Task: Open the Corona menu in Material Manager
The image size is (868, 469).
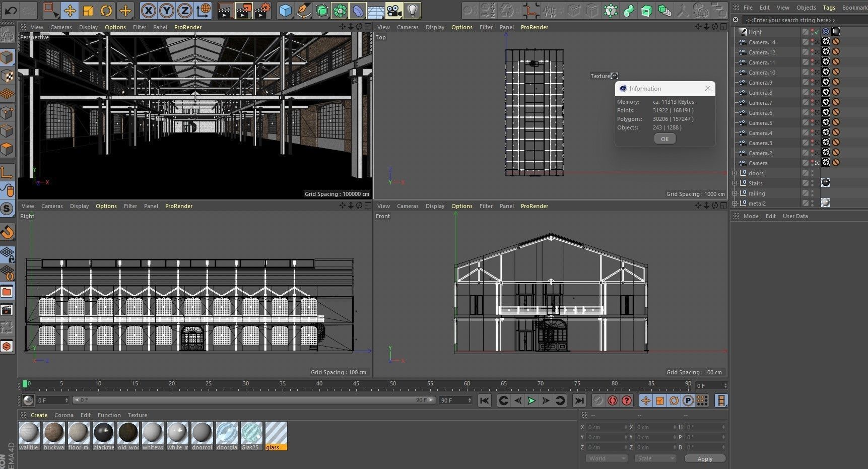Action: pos(64,415)
